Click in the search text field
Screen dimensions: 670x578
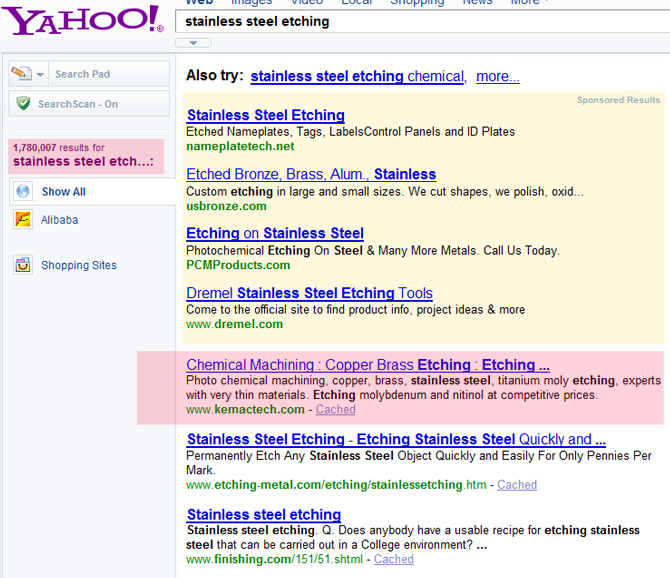[420, 21]
